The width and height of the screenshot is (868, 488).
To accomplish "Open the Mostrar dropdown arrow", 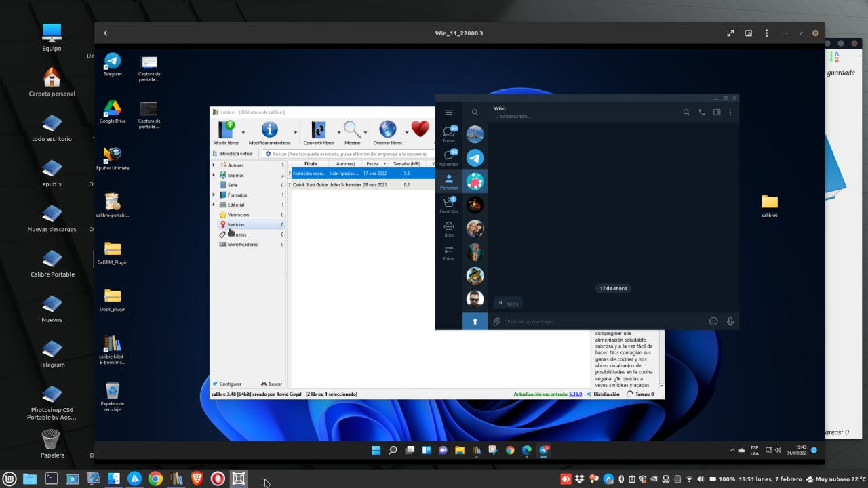I will tap(366, 132).
